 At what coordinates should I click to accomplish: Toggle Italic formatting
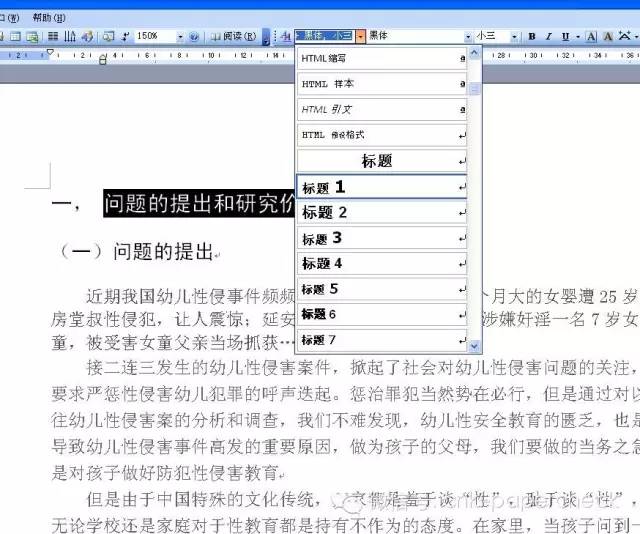(x=549, y=37)
